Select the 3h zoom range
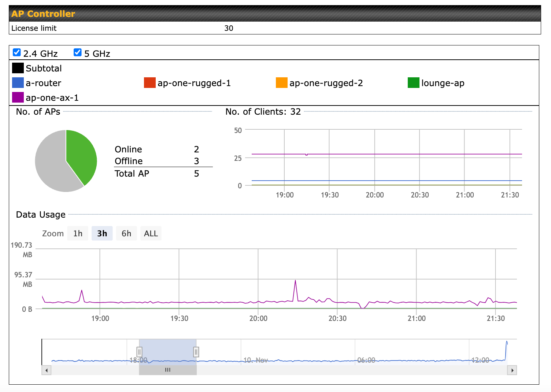The width and height of the screenshot is (551, 392). 102,233
